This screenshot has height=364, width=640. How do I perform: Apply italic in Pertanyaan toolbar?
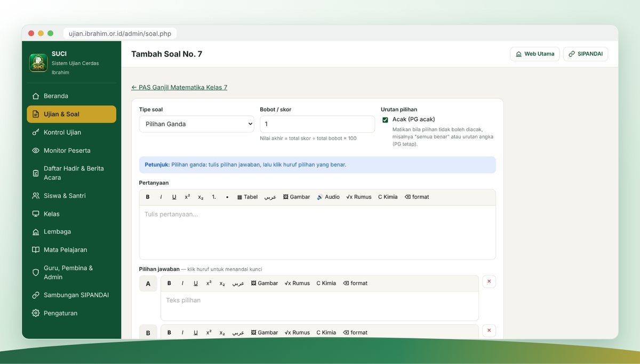[x=161, y=197]
